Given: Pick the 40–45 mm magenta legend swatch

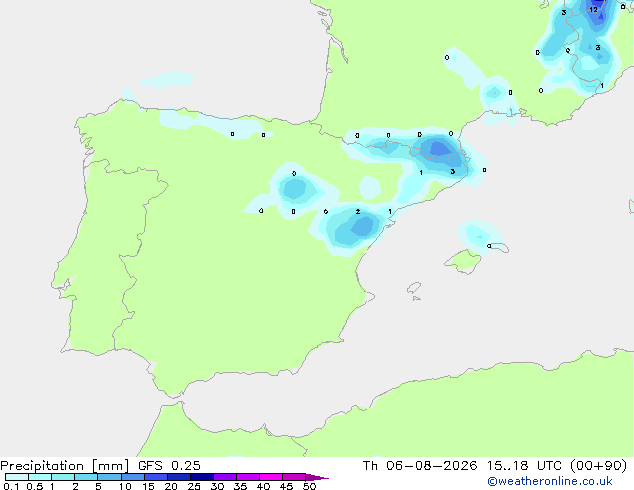Looking at the screenshot, I should (x=271, y=477).
